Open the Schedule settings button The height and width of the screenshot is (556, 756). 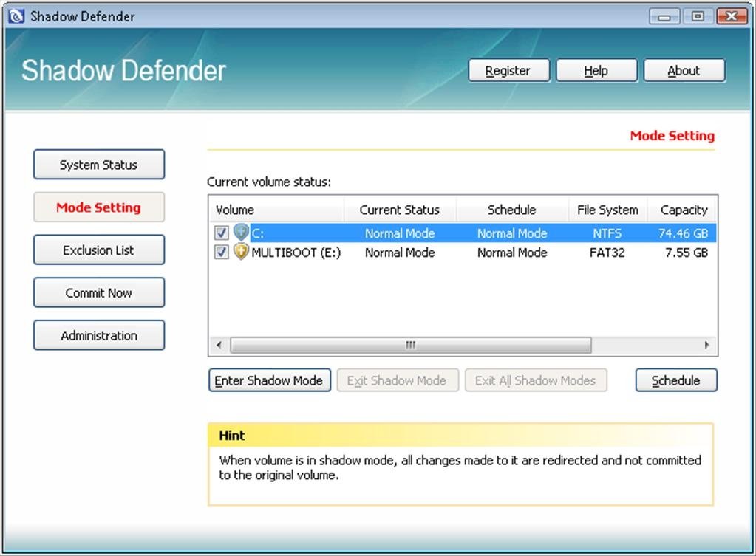click(x=676, y=380)
